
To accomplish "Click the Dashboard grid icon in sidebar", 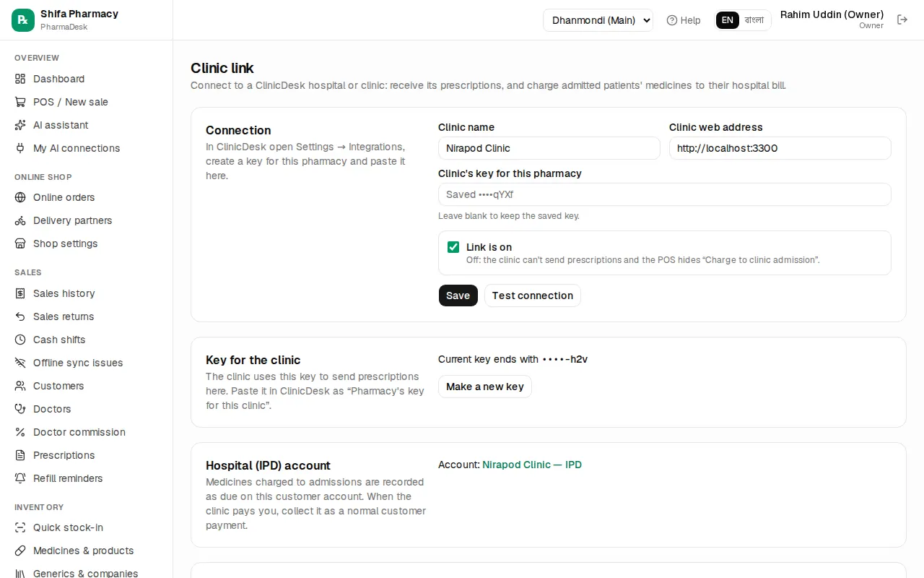I will (x=20, y=79).
